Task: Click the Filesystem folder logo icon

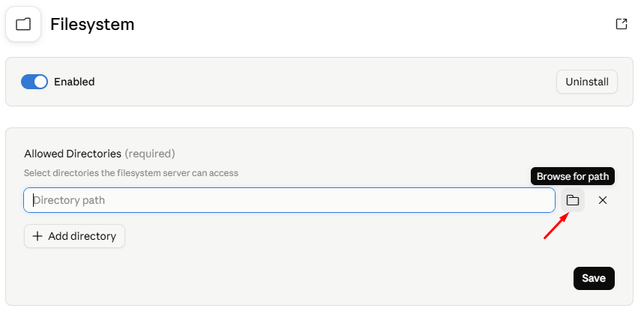Action: pyautogui.click(x=23, y=24)
